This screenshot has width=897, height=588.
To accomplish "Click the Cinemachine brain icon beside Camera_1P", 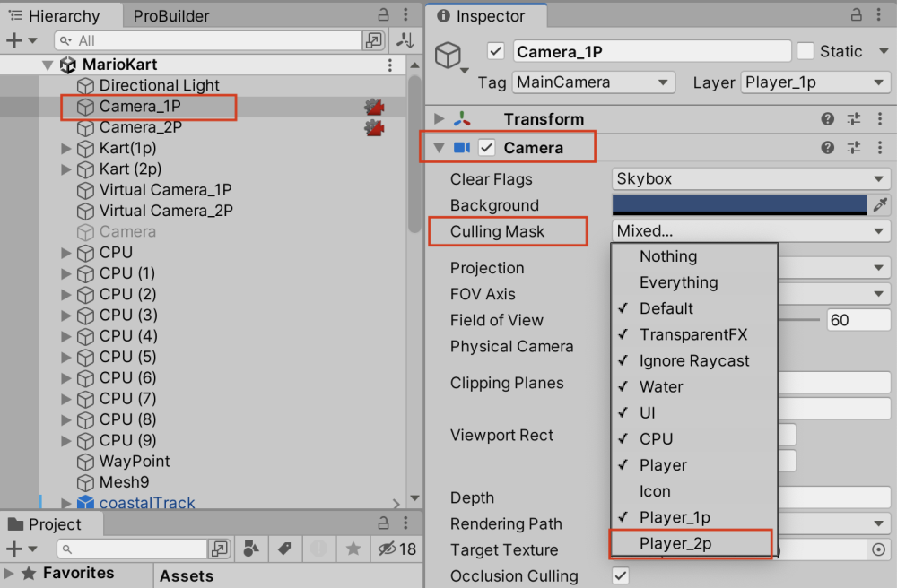I will point(375,106).
